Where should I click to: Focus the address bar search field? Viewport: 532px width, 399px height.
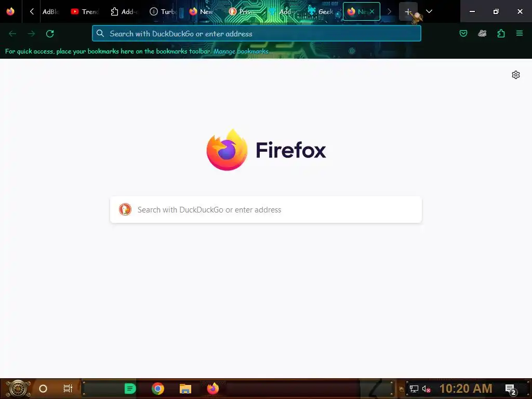click(257, 34)
